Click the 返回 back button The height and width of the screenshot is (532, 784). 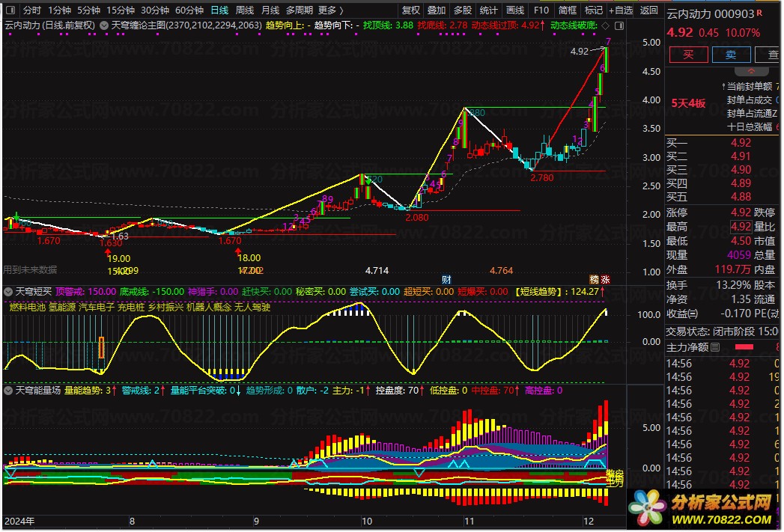click(649, 10)
